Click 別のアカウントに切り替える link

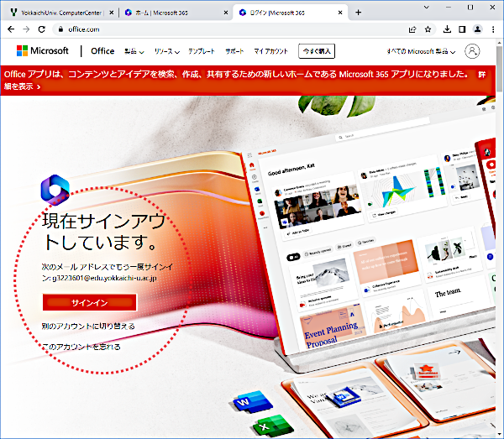(88, 327)
